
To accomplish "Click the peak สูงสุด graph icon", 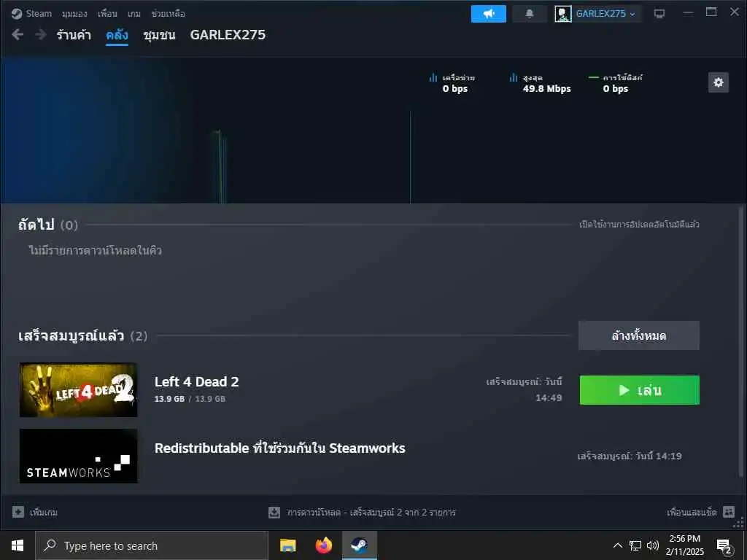I will pos(513,77).
